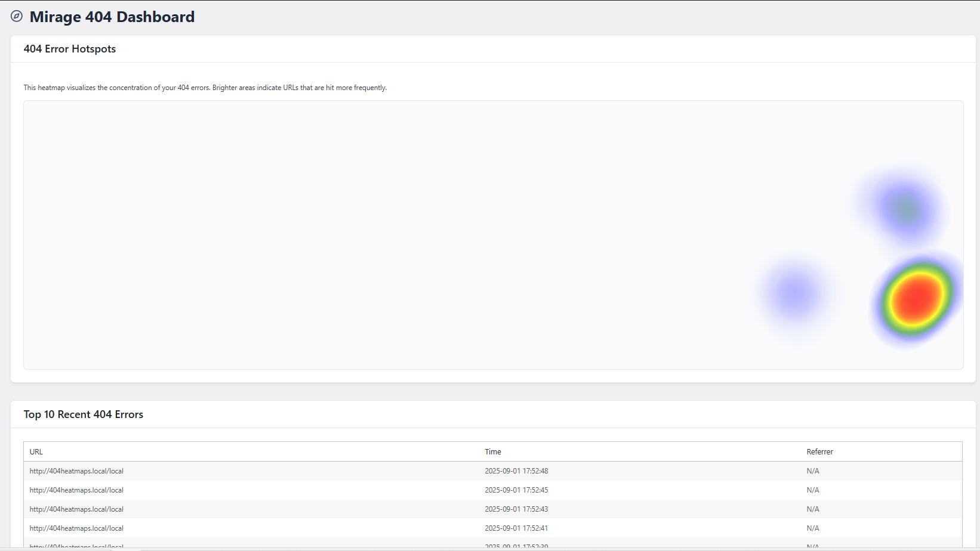The image size is (980, 551).
Task: Click the URL column header
Action: 36,452
